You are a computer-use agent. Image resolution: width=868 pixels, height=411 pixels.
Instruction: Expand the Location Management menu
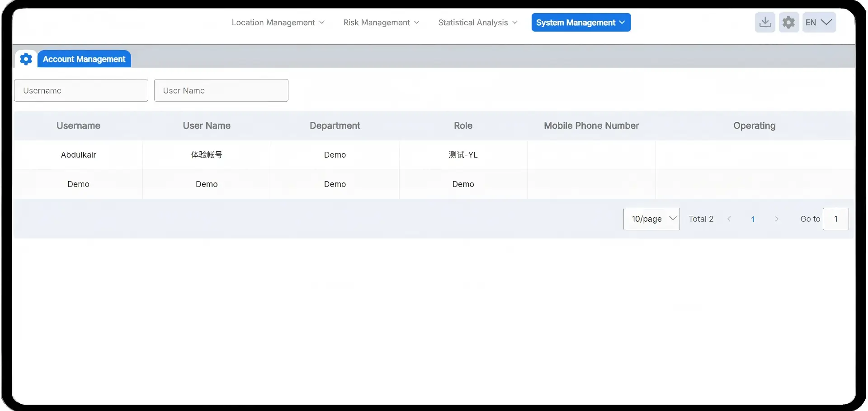click(x=278, y=23)
